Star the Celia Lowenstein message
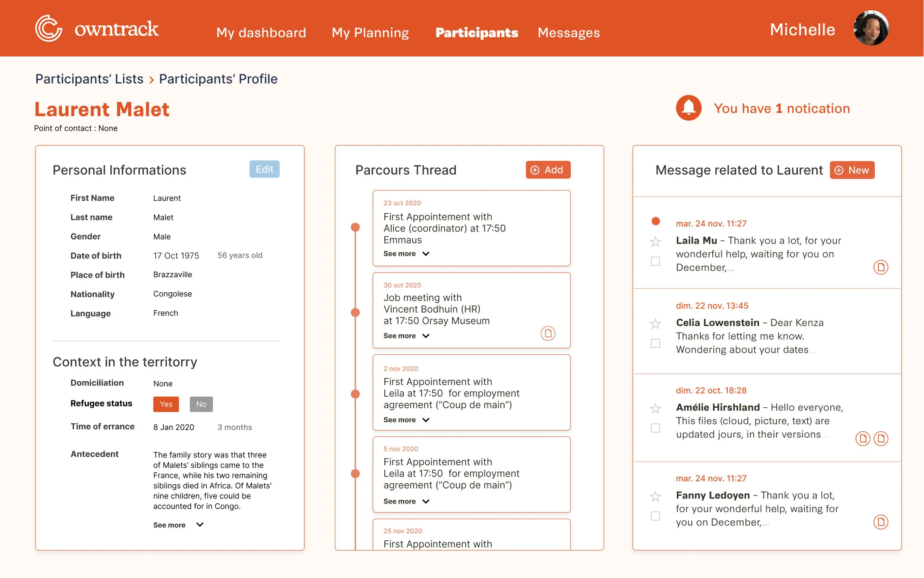 pos(655,324)
